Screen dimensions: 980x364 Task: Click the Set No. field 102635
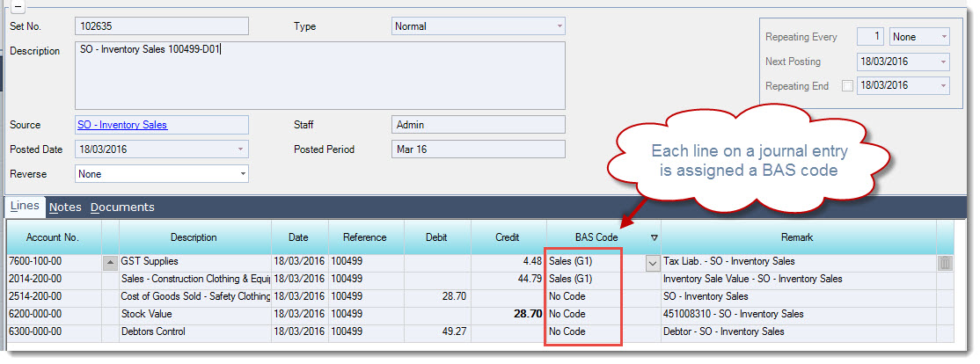(x=162, y=26)
